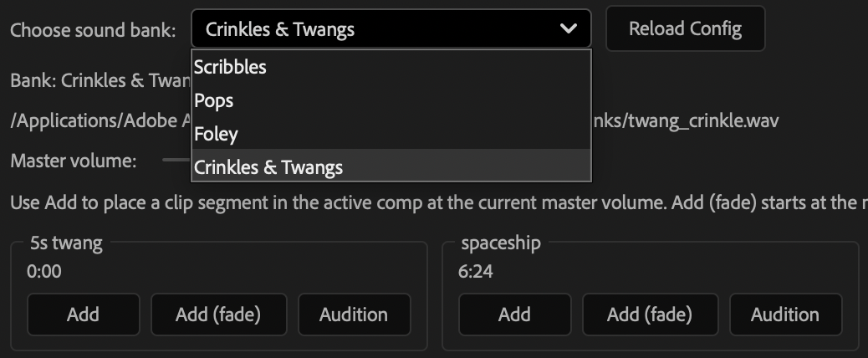Click the "Choose sound bank:" label
868x358 pixels.
93,30
